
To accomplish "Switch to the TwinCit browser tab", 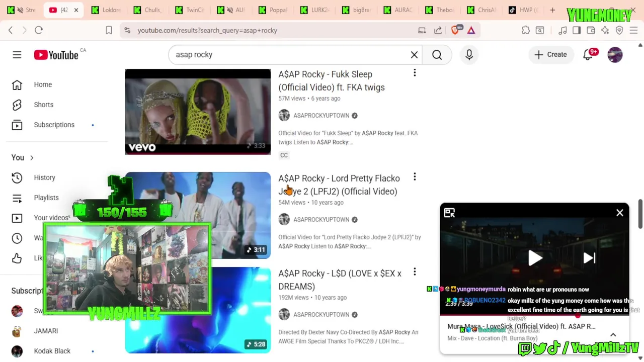I will click(x=190, y=10).
